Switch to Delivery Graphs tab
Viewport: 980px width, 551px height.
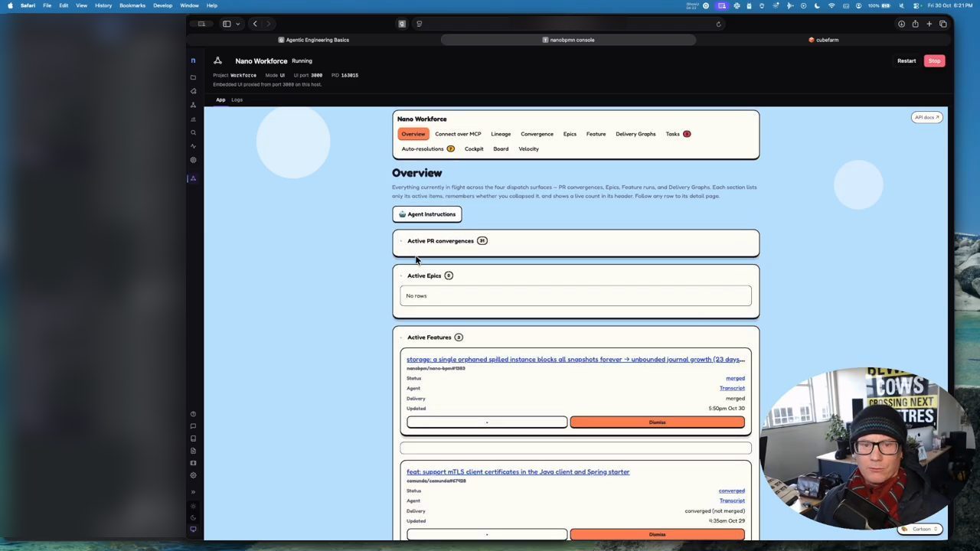(x=635, y=134)
